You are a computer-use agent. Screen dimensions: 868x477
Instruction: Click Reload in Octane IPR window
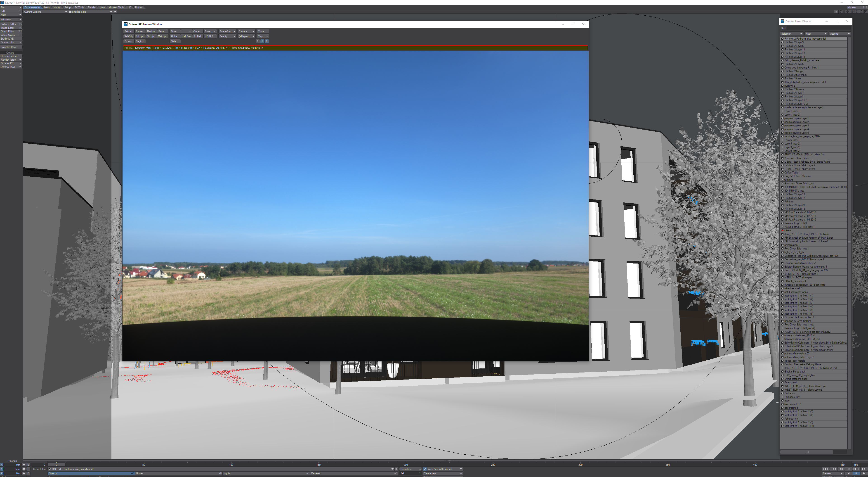128,31
